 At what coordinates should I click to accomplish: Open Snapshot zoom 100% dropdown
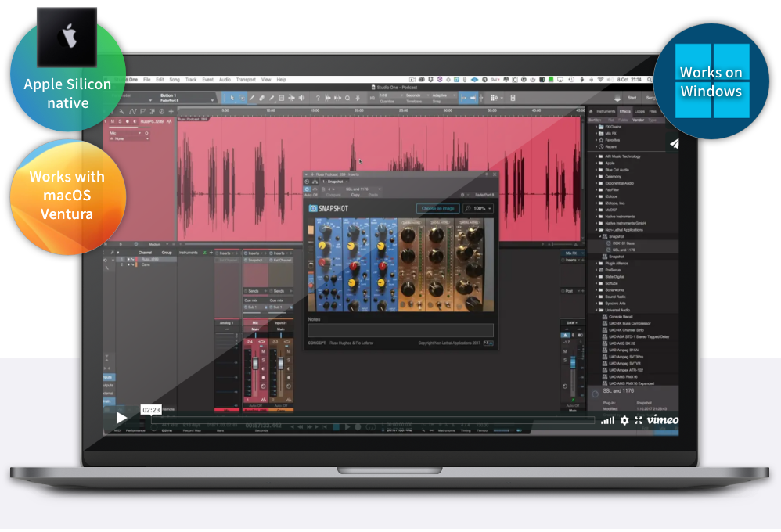point(479,208)
